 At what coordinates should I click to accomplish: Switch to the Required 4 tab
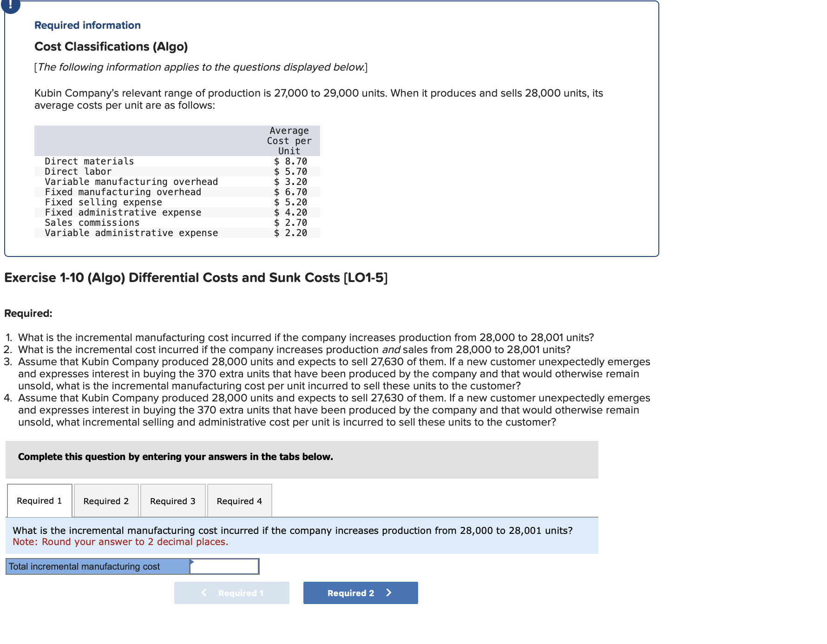tap(239, 500)
